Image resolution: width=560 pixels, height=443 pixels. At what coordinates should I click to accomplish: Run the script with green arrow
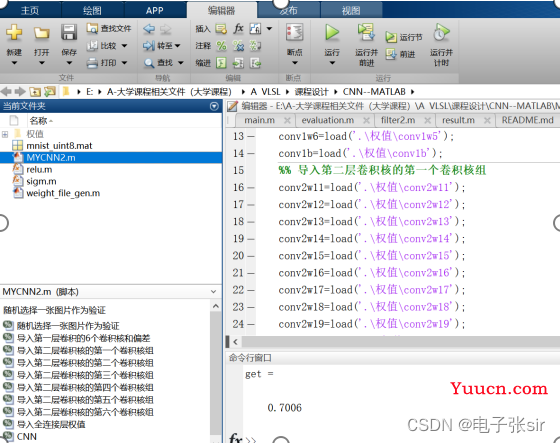pos(332,33)
